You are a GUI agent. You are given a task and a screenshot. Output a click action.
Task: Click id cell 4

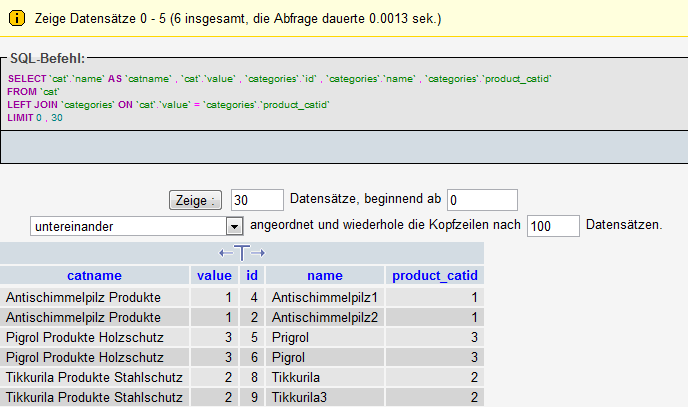tap(252, 297)
